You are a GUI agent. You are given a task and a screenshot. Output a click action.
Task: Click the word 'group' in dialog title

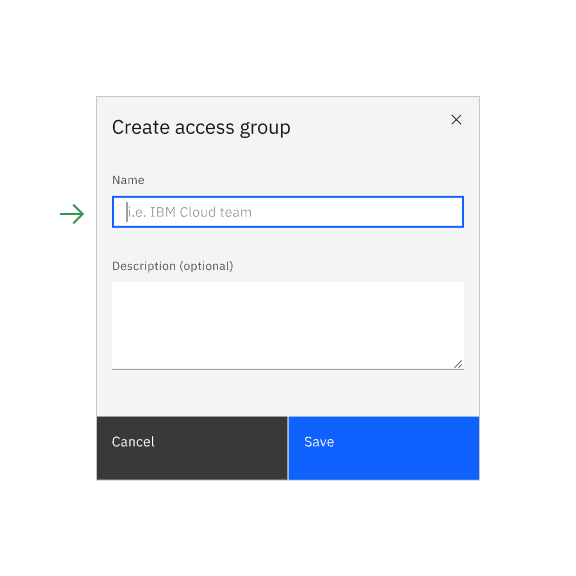point(265,129)
